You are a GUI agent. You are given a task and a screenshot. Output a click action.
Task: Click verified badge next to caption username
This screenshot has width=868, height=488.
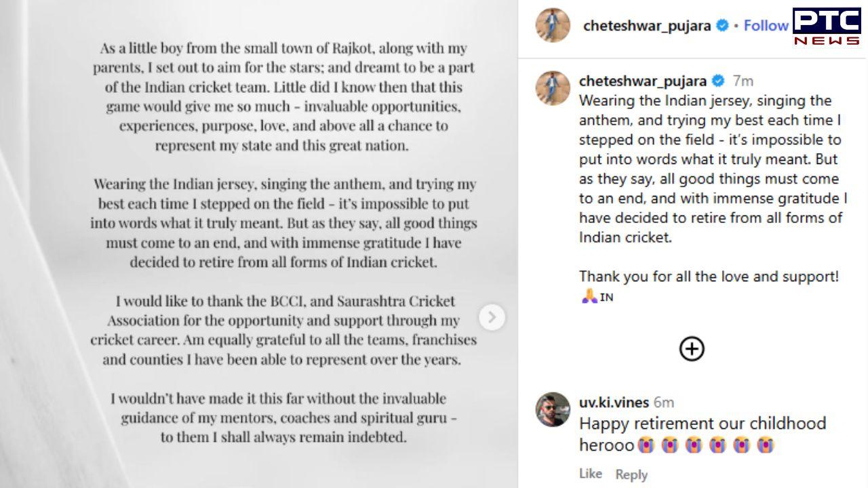[717, 81]
